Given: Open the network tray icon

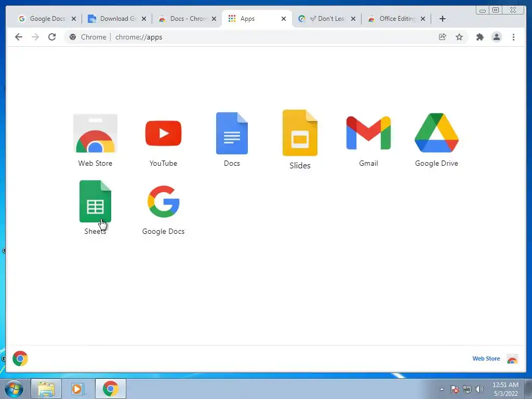Looking at the screenshot, I should (x=467, y=389).
